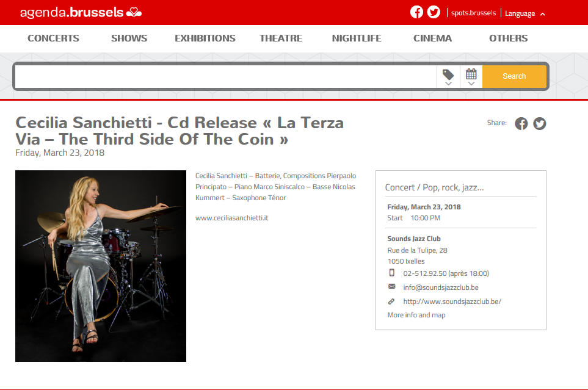Share event via Facebook icon
Screen dimensions: 588x390
pos(521,123)
